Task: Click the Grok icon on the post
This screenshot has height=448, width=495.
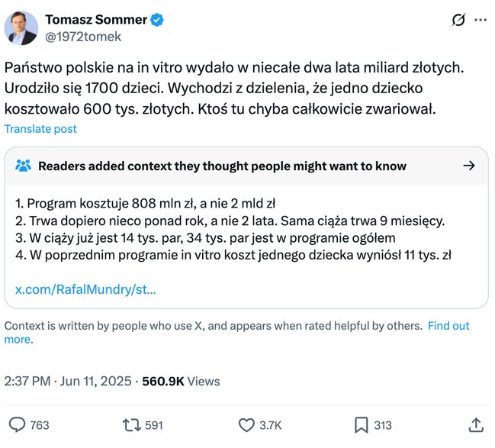Action: (458, 20)
